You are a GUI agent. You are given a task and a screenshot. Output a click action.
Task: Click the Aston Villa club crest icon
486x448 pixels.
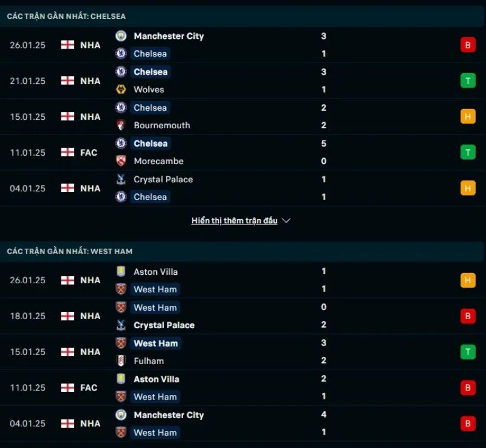pos(121,272)
